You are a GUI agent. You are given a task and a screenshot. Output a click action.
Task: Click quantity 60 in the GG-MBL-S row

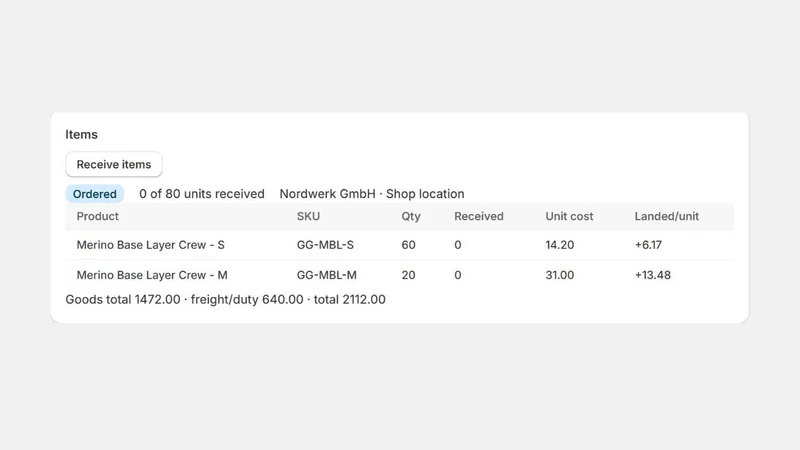pyautogui.click(x=408, y=245)
